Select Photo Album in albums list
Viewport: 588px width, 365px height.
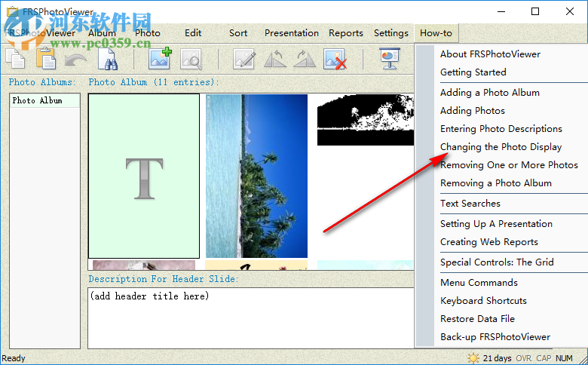pyautogui.click(x=44, y=100)
